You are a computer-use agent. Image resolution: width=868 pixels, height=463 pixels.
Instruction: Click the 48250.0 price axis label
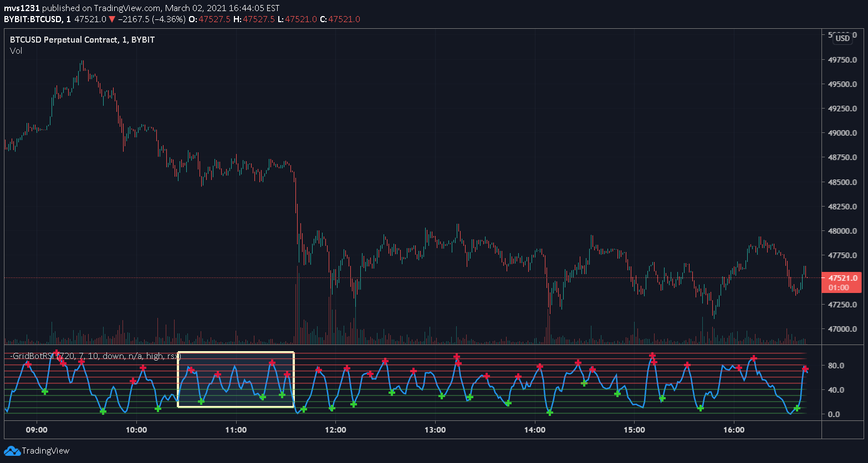pos(843,207)
